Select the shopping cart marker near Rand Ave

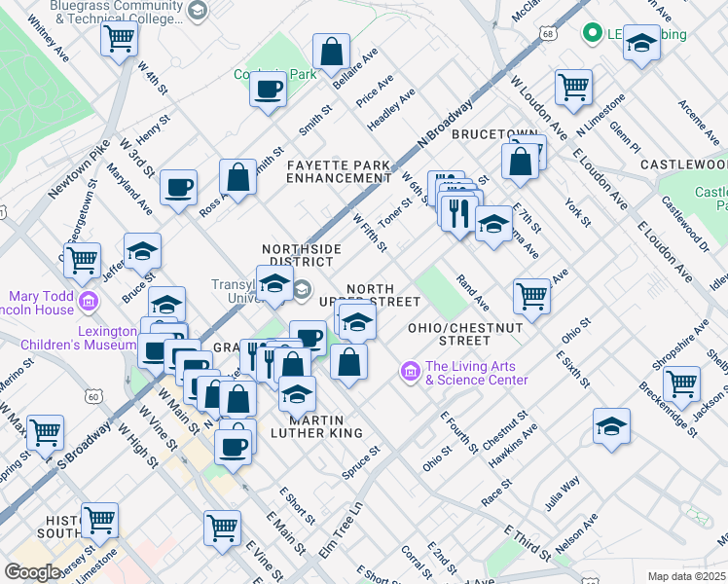point(532,298)
